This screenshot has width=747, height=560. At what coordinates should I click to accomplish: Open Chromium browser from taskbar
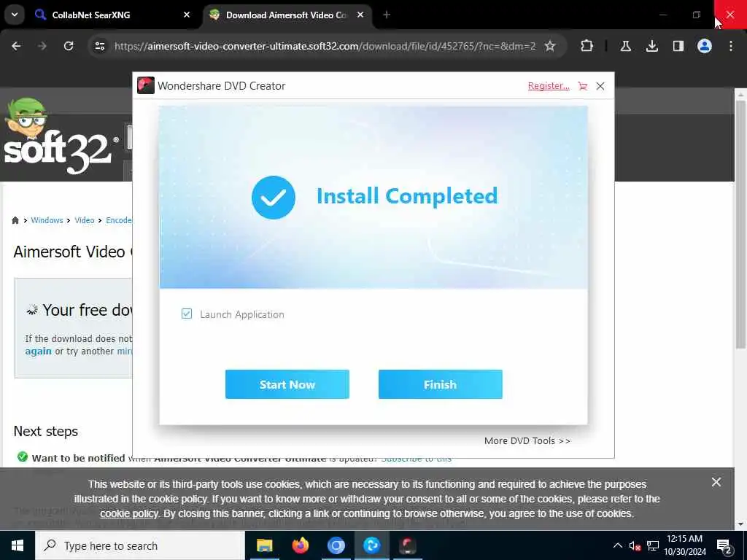coord(336,545)
